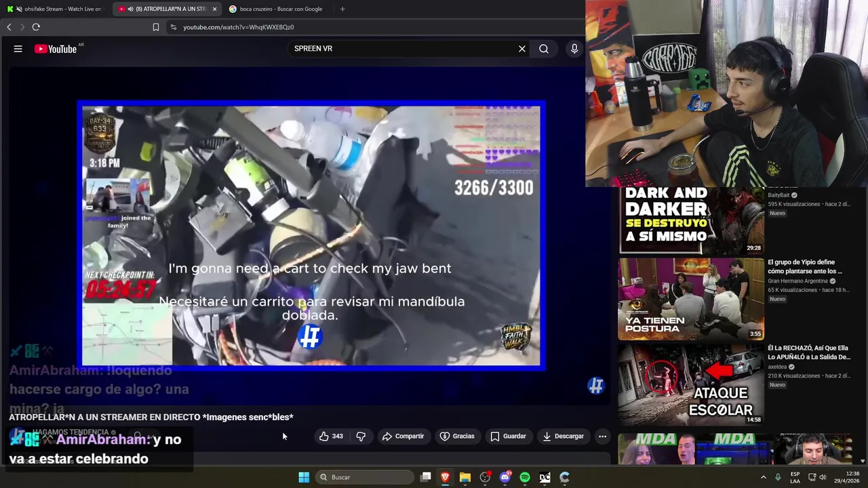Click the YouTube search magnifier button
Image resolution: width=868 pixels, height=488 pixels.
544,49
